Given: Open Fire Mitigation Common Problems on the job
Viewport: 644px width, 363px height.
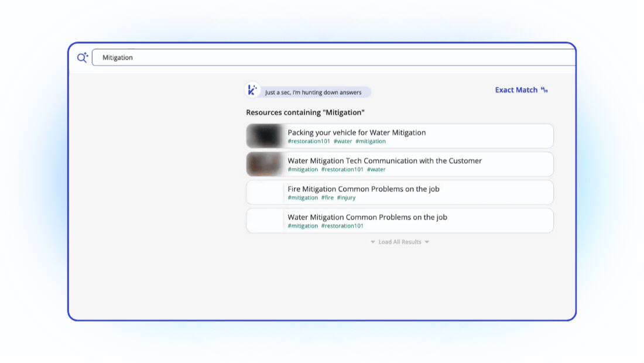Looking at the screenshot, I should click(x=400, y=192).
